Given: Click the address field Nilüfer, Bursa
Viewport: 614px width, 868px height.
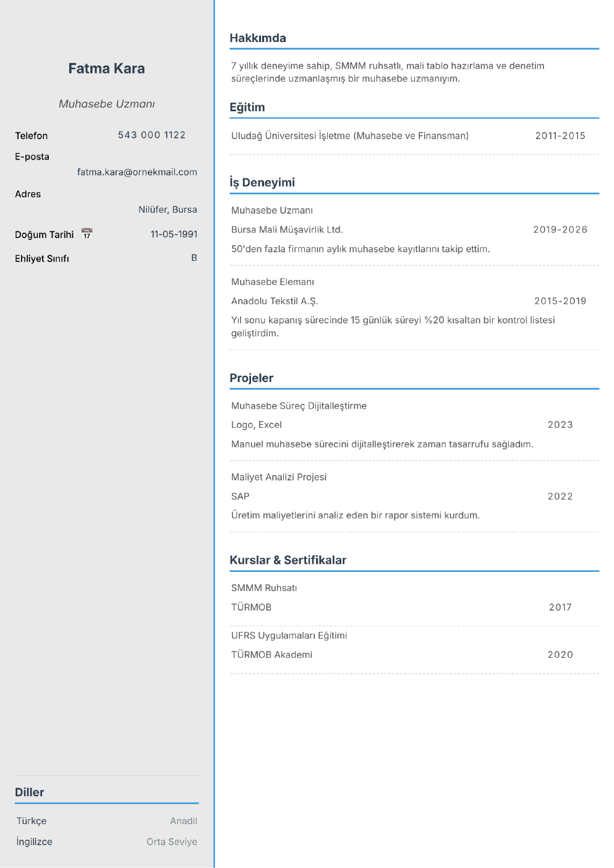Looking at the screenshot, I should point(168,210).
